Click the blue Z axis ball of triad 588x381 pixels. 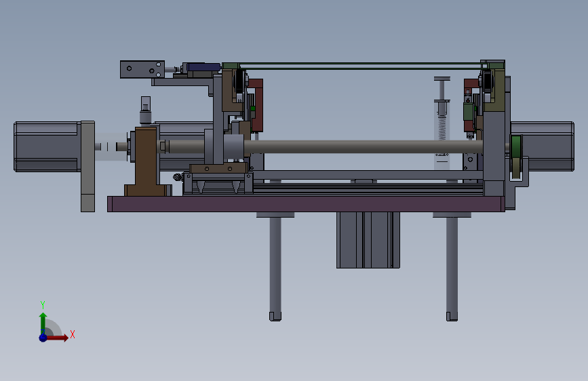tap(43, 338)
